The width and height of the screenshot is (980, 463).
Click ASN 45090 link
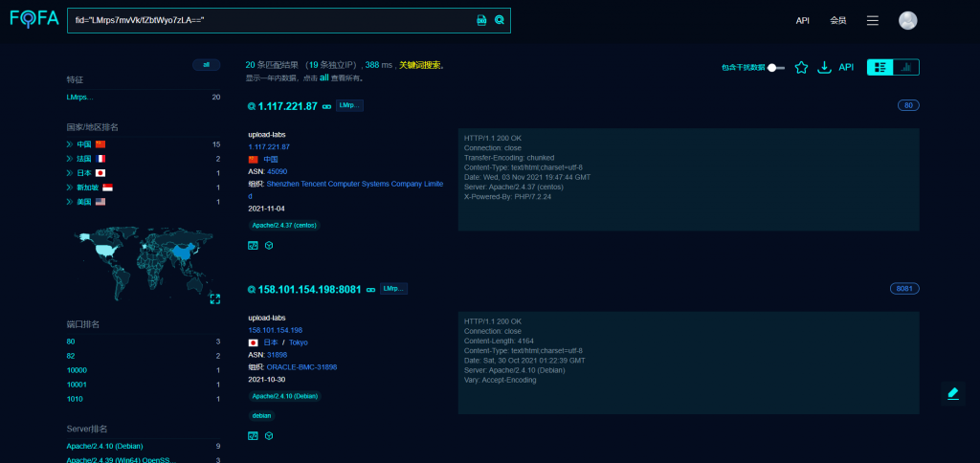pyautogui.click(x=277, y=171)
